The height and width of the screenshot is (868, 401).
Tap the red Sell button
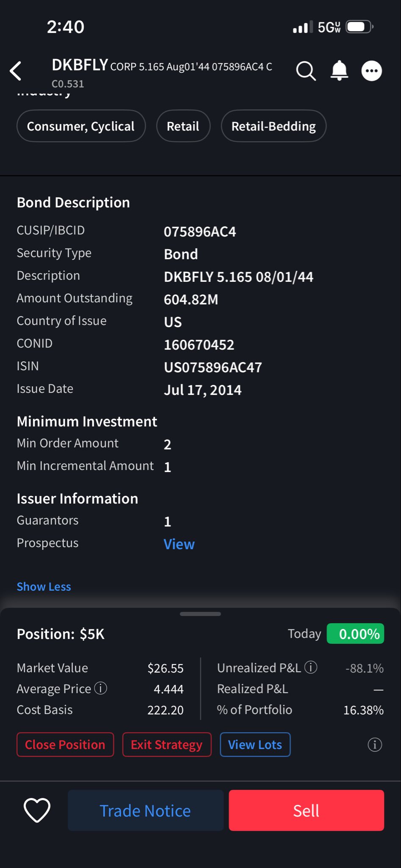coord(307,810)
